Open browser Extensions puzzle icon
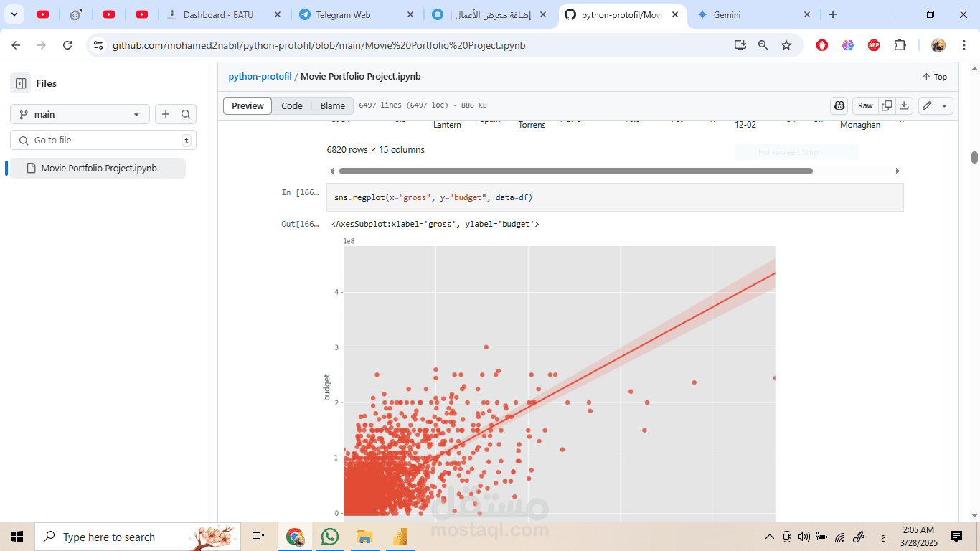The image size is (980, 551). tap(900, 45)
